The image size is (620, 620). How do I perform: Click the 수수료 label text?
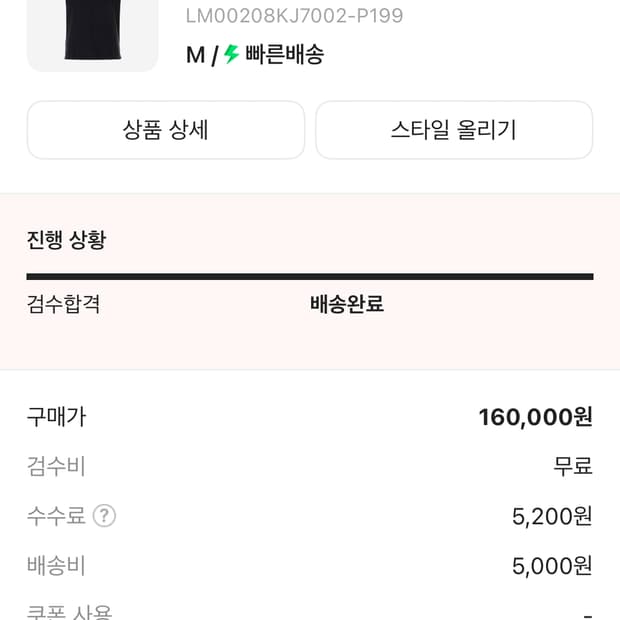tap(56, 516)
